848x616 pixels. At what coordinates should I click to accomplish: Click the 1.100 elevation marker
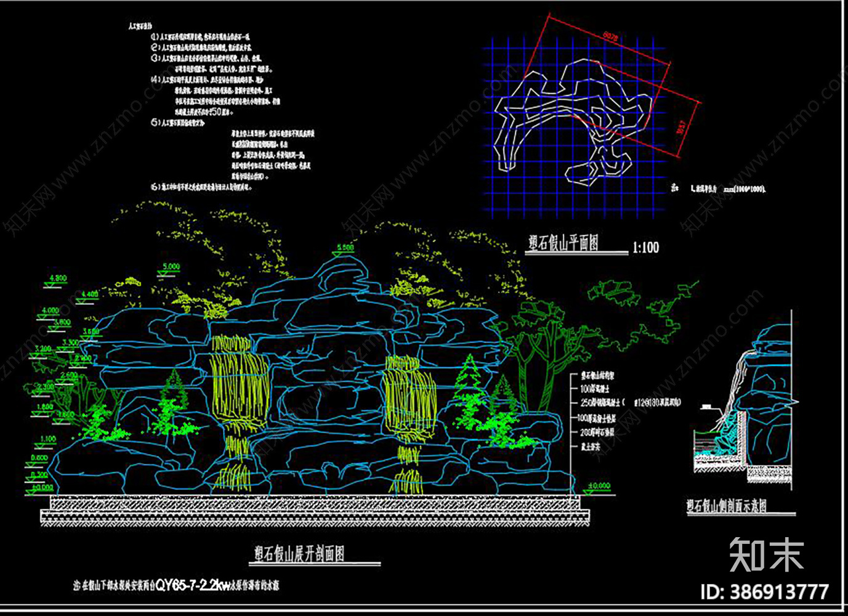pos(48,439)
